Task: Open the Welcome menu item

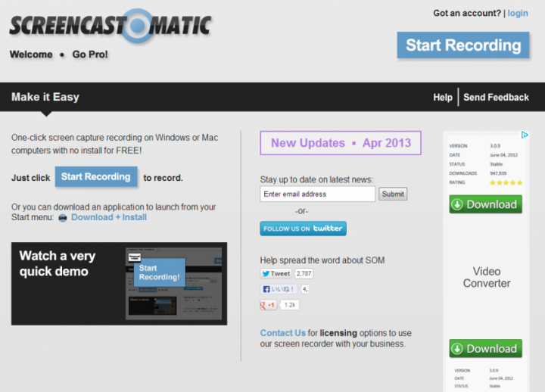Action: tap(31, 54)
